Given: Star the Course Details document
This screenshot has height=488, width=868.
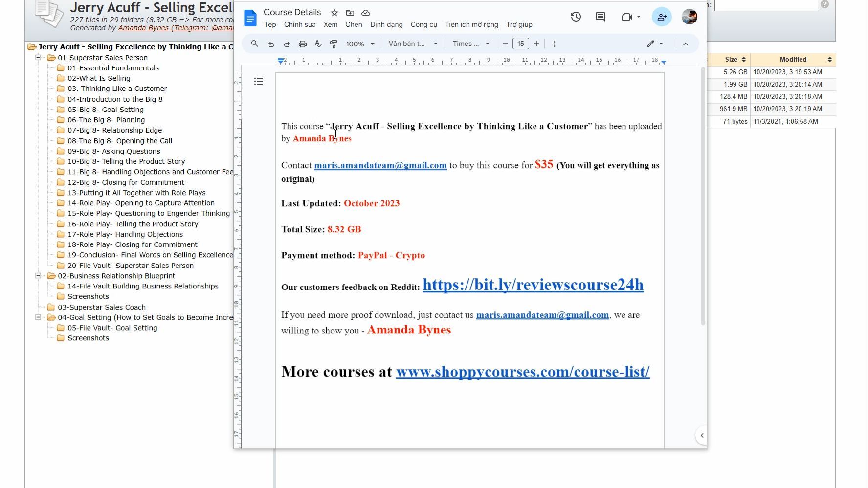Looking at the screenshot, I should [x=334, y=13].
